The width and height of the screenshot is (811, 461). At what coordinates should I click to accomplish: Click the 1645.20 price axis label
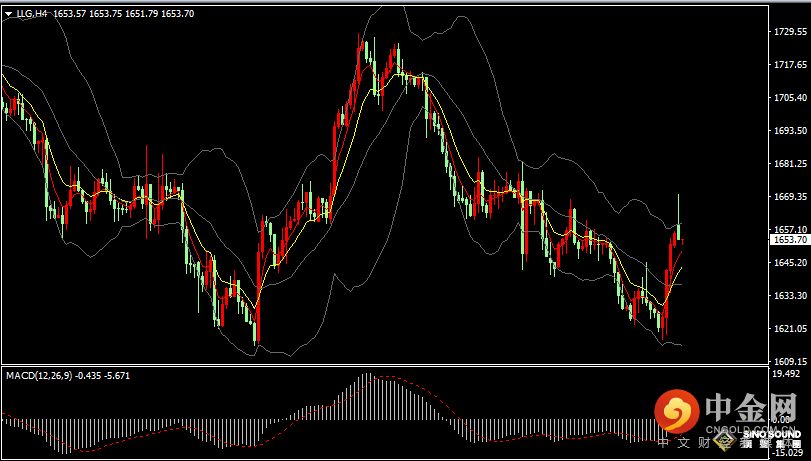pyautogui.click(x=789, y=263)
